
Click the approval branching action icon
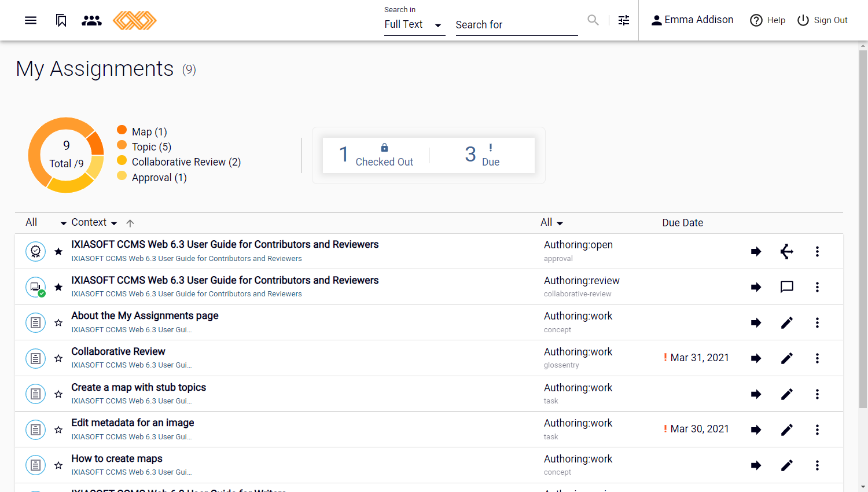(x=786, y=251)
